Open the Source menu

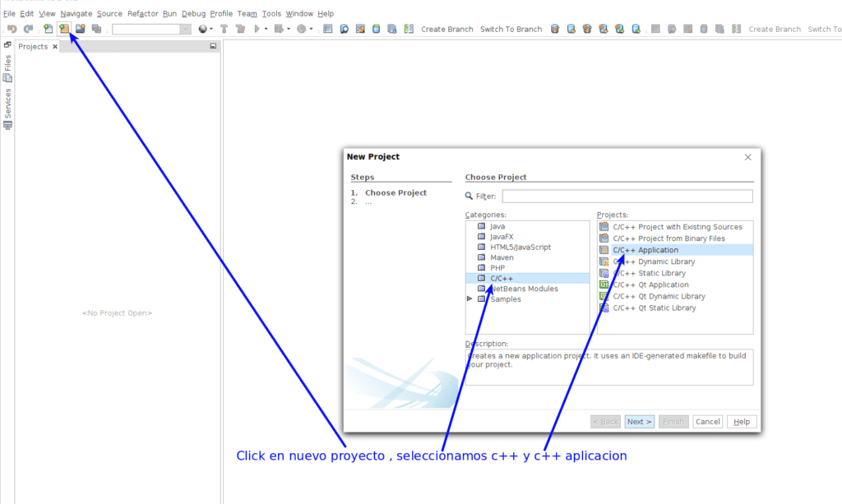[109, 13]
